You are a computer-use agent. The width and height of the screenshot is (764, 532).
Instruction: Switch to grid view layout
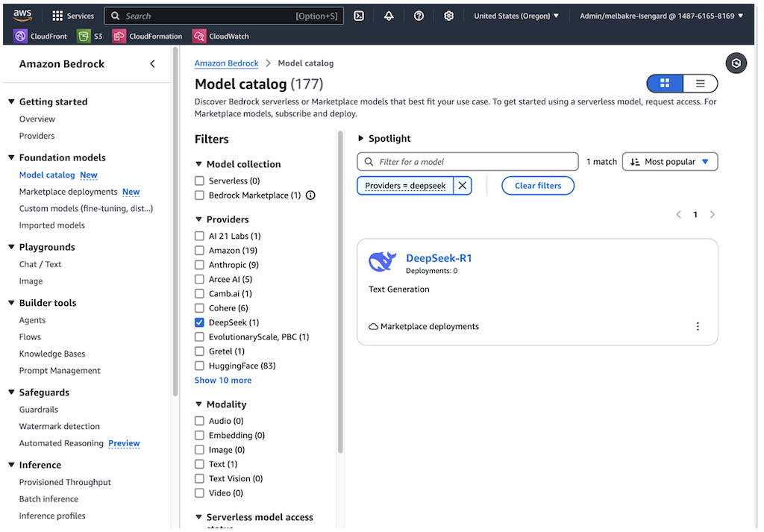[x=665, y=84]
